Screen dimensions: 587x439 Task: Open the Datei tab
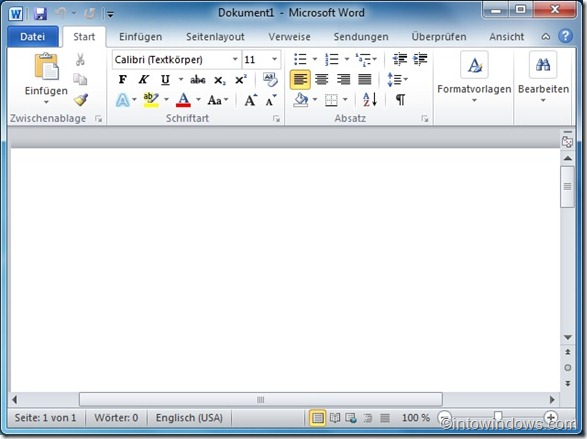coord(33,36)
